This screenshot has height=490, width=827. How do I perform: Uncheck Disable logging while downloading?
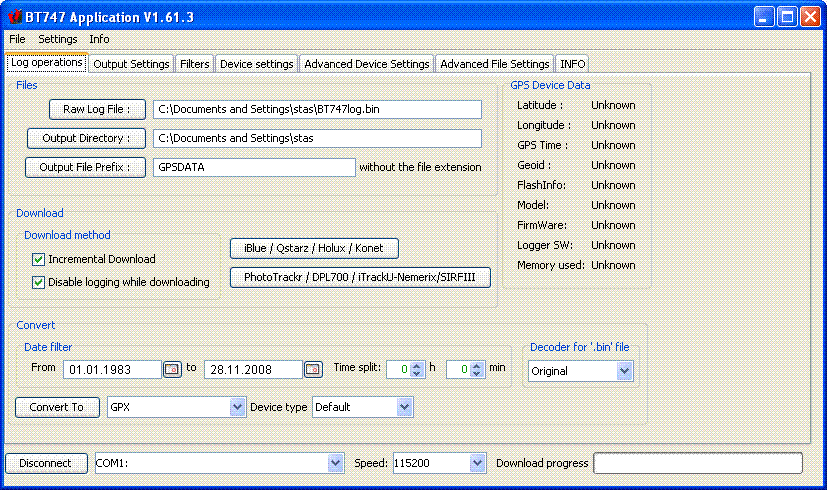(x=39, y=282)
